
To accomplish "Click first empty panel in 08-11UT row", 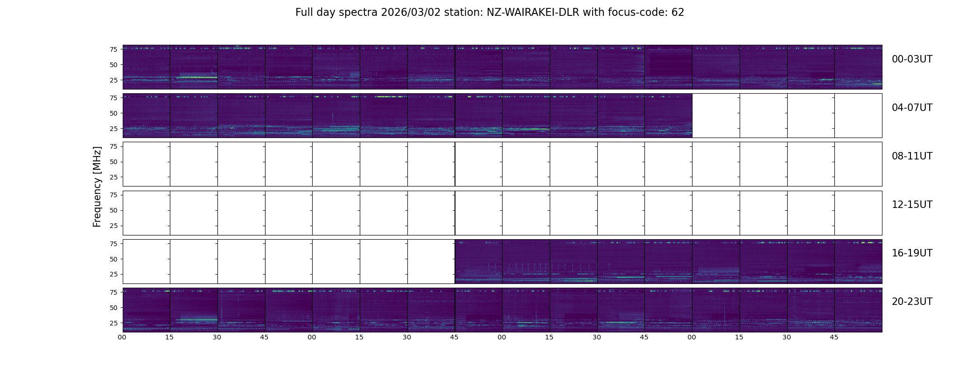I will click(x=147, y=164).
